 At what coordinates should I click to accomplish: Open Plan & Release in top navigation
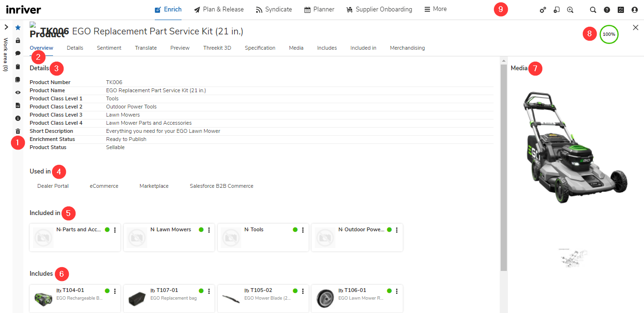coord(219,10)
